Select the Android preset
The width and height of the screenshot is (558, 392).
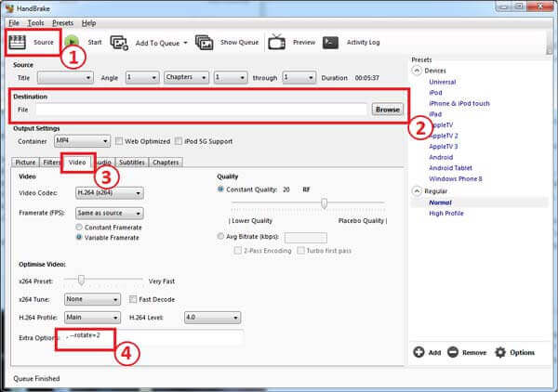click(x=441, y=157)
